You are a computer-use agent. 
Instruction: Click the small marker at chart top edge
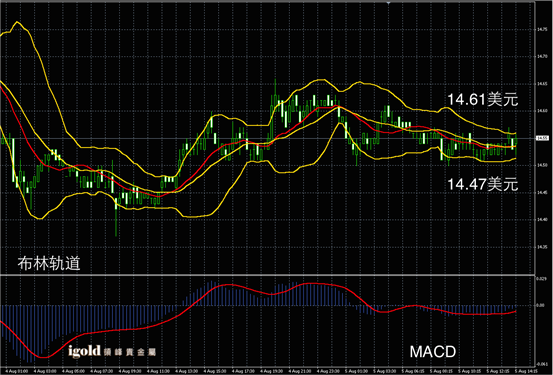pos(388,2)
